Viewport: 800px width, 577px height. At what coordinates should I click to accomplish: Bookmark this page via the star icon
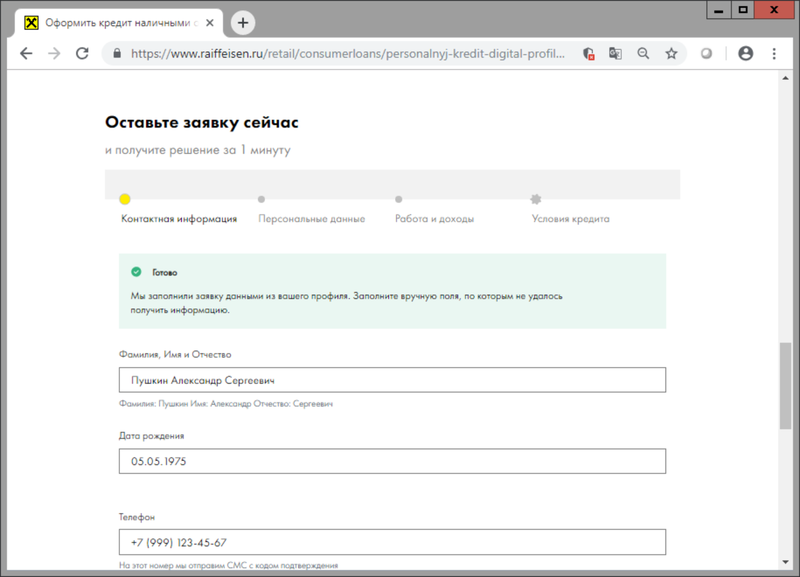669,54
